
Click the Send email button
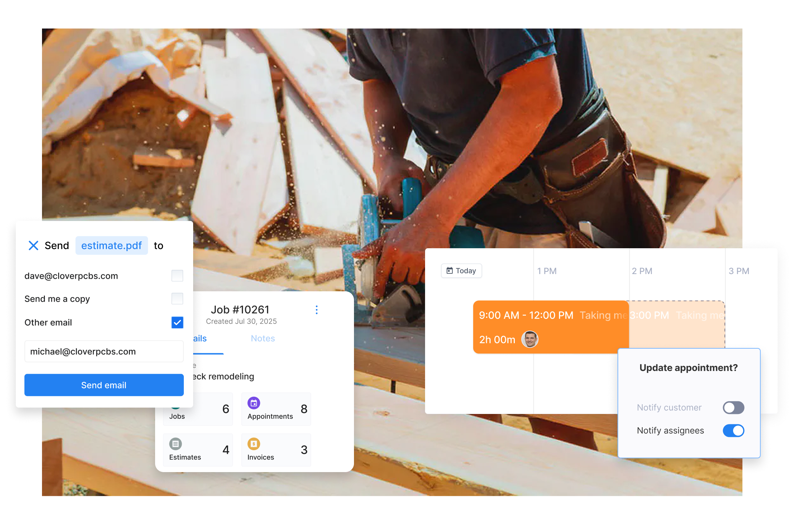104,385
